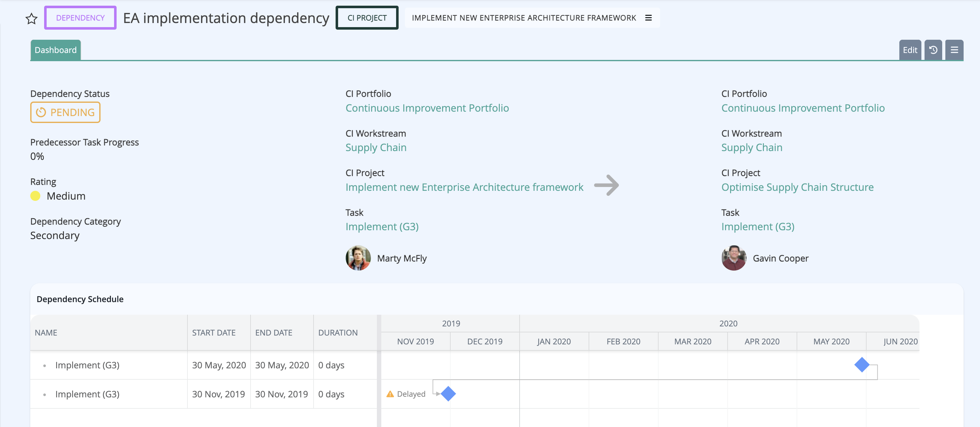Toggle the favorite star for this dependency
The height and width of the screenshot is (427, 980).
click(31, 19)
